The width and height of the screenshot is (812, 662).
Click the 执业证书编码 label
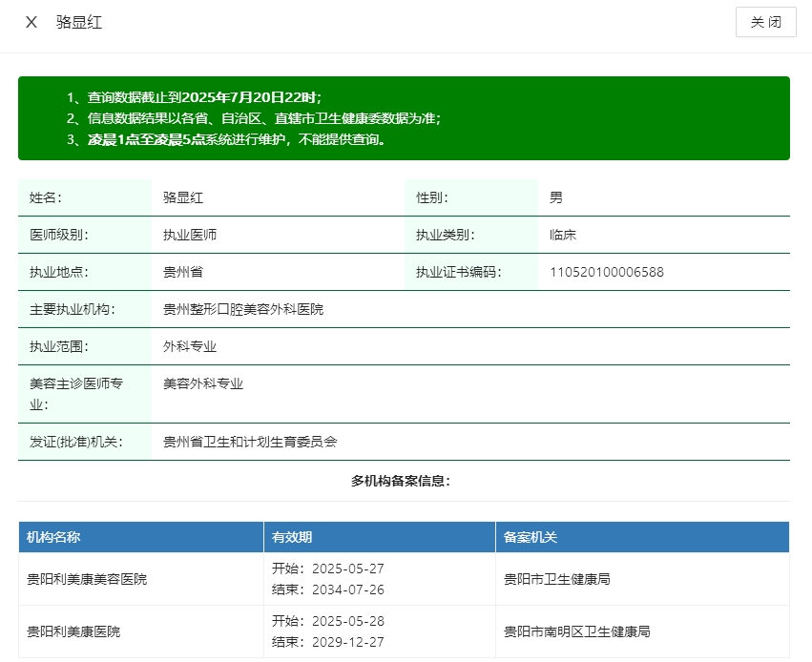(459, 272)
